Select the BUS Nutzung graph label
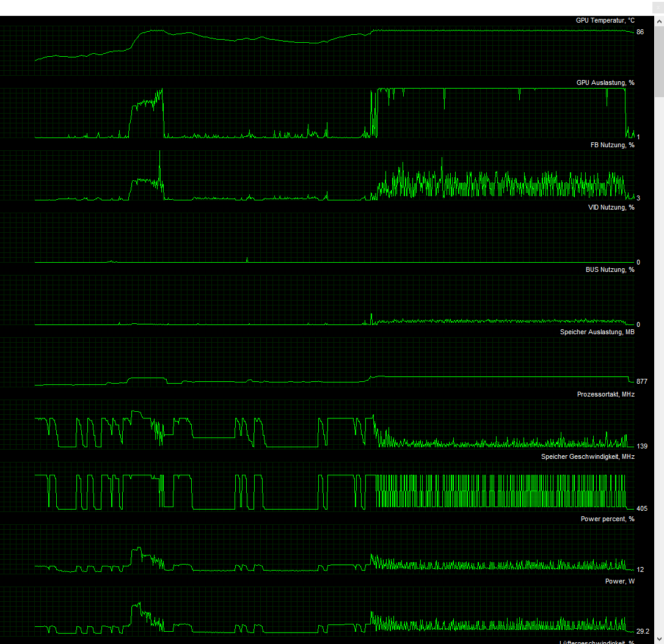 coord(610,269)
